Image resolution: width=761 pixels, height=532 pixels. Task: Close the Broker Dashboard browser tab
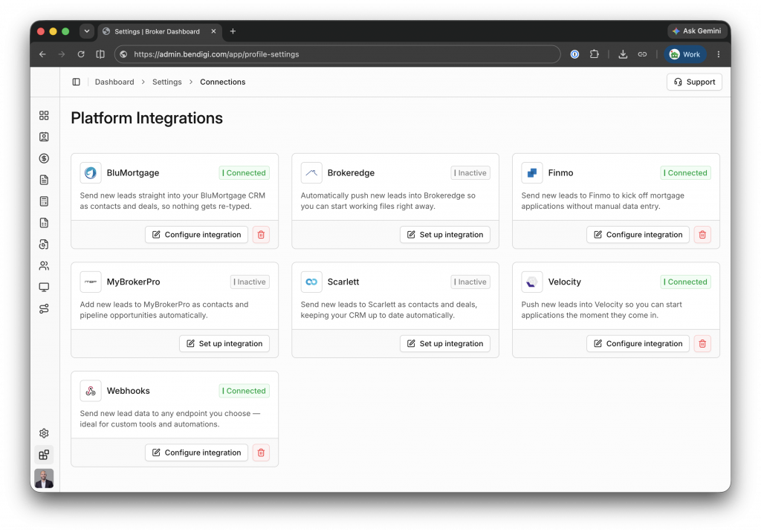[213, 31]
